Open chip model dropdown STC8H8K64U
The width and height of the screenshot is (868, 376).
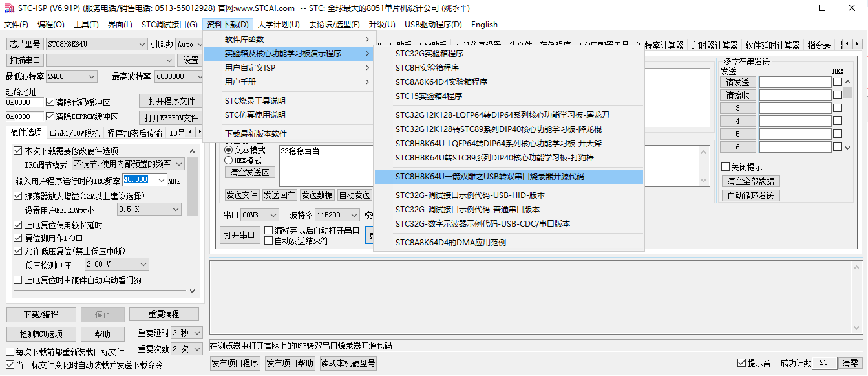96,44
